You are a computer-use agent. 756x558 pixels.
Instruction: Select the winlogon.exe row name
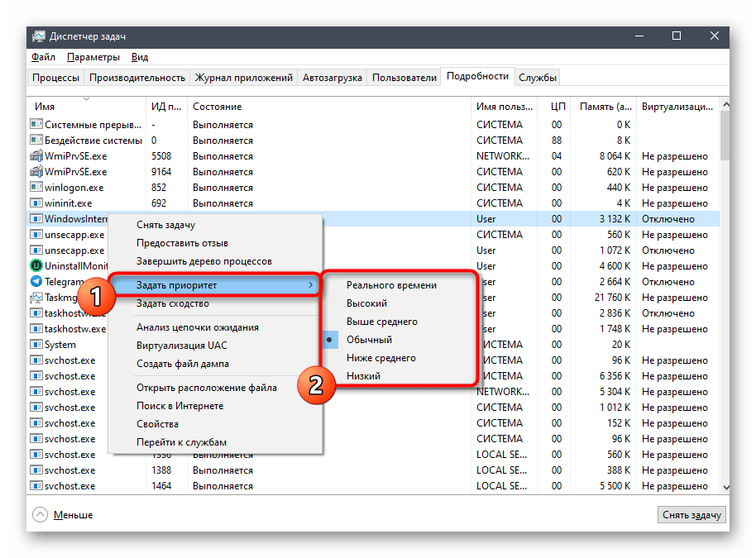74,188
